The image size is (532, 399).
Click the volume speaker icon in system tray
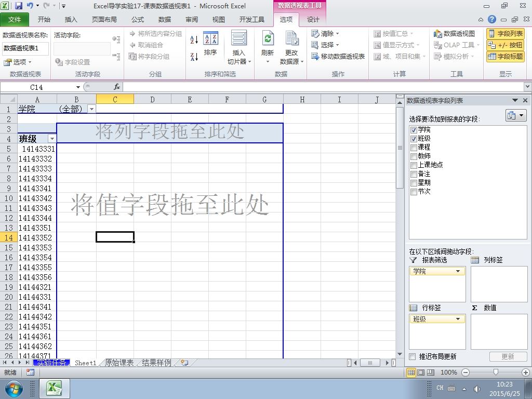pyautogui.click(x=477, y=389)
